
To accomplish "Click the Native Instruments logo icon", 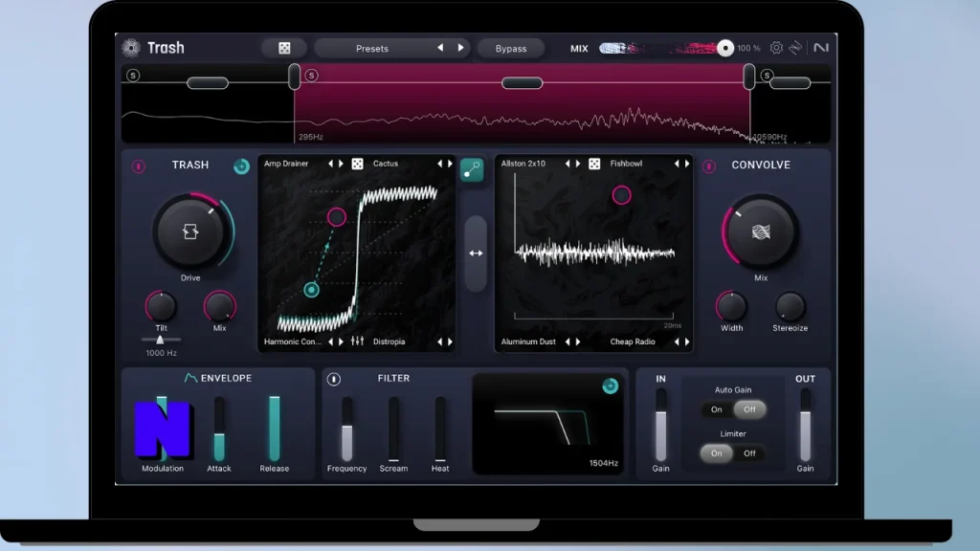I will point(820,48).
